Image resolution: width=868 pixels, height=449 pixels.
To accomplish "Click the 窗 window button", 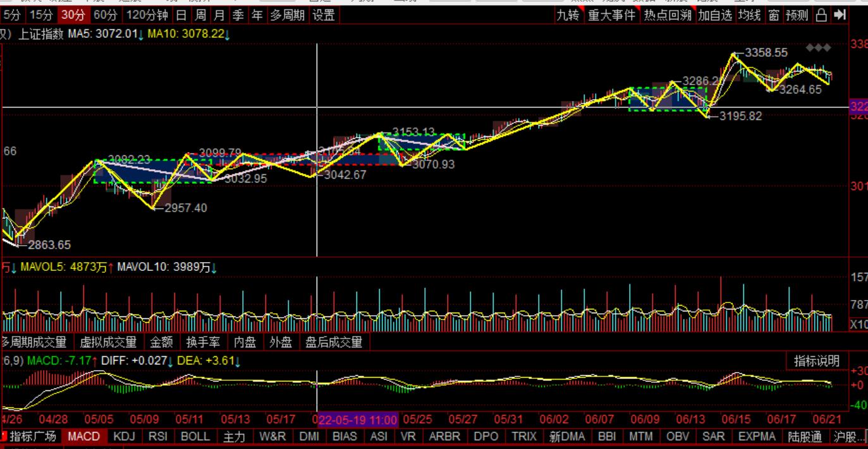I will pyautogui.click(x=774, y=15).
